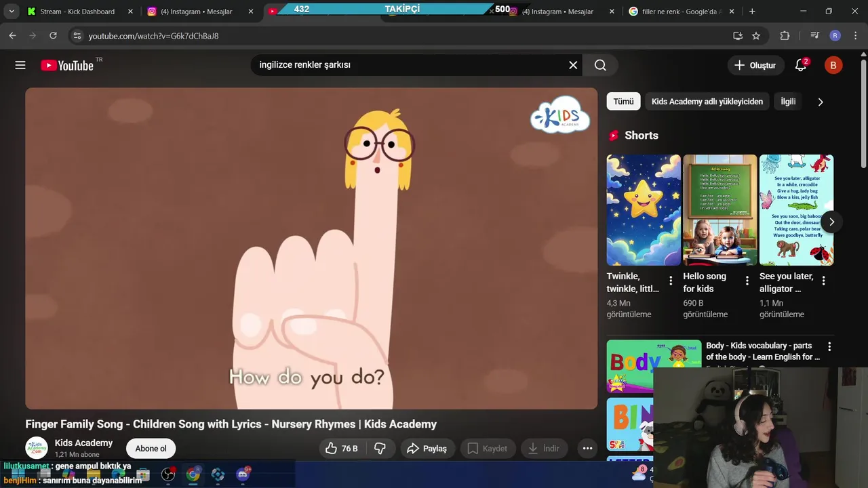Open OBS Studio from taskbar
This screenshot has height=488, width=868.
pos(168,474)
